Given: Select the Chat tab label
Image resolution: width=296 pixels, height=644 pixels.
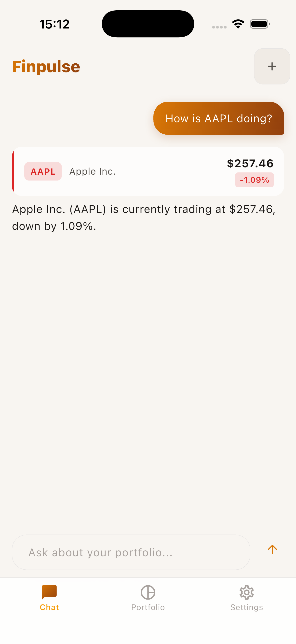Looking at the screenshot, I should (x=49, y=607).
